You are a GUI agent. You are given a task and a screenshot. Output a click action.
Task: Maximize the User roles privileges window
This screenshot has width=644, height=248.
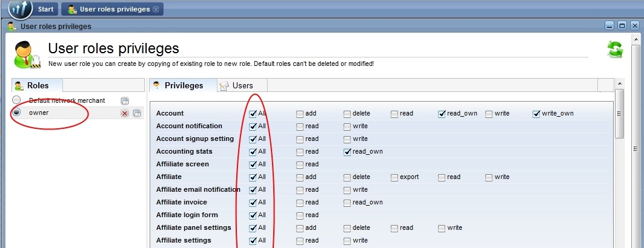(x=622, y=26)
